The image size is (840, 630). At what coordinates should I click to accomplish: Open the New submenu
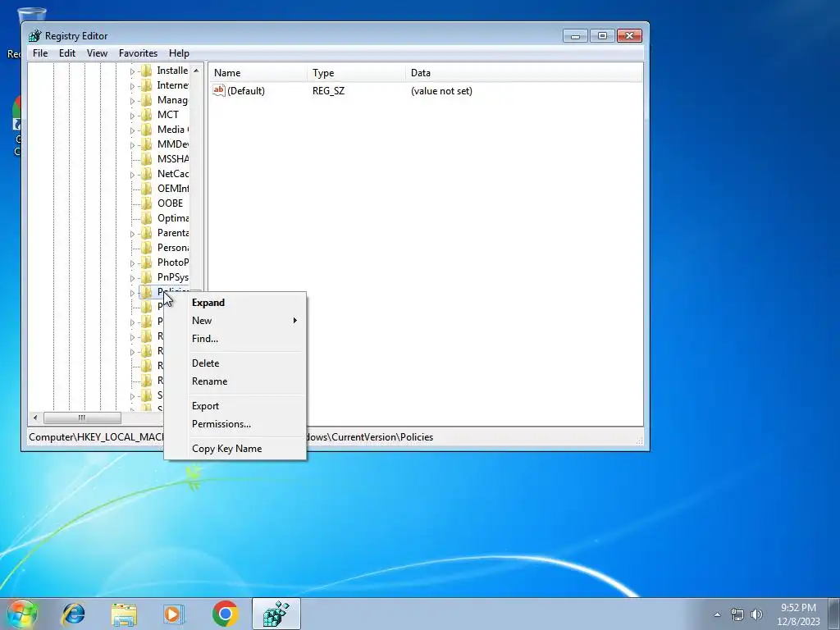coord(235,321)
